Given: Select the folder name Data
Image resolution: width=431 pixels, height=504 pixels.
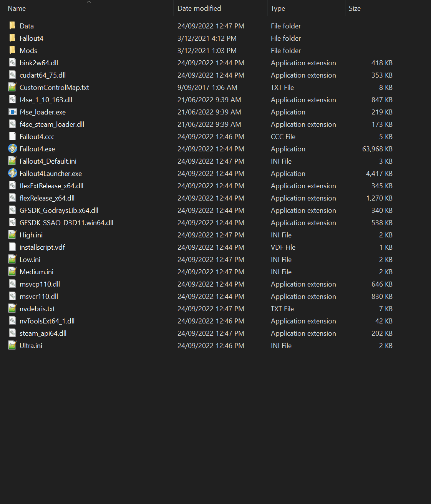Looking at the screenshot, I should click(x=27, y=26).
